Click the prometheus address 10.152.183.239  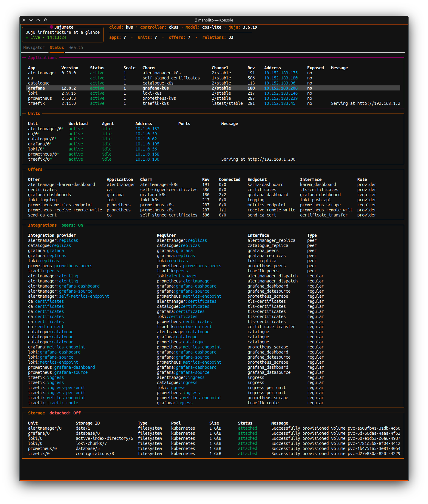pos(281,98)
